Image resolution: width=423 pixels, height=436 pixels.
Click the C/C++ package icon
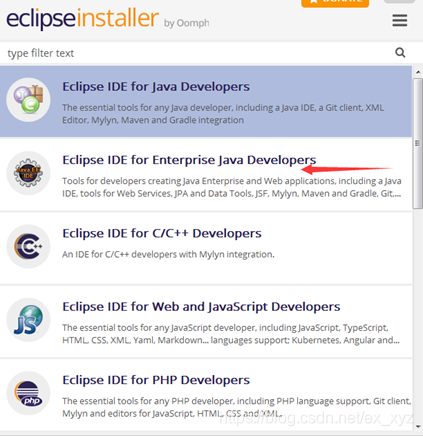tap(28, 246)
